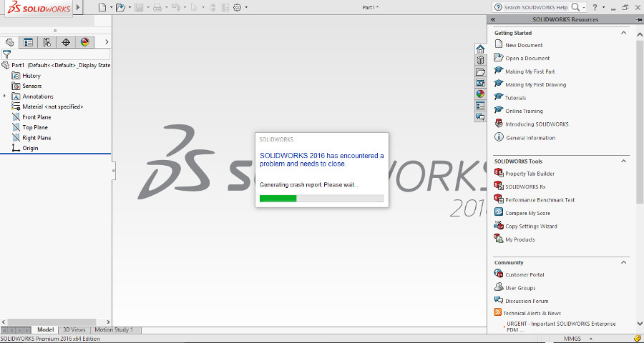
Task: Switch to Model bottom tab
Action: click(x=46, y=329)
